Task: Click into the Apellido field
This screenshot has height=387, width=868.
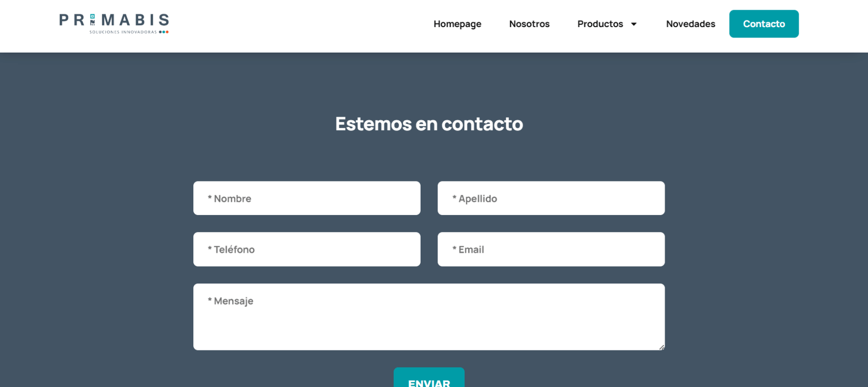Action: click(x=551, y=198)
